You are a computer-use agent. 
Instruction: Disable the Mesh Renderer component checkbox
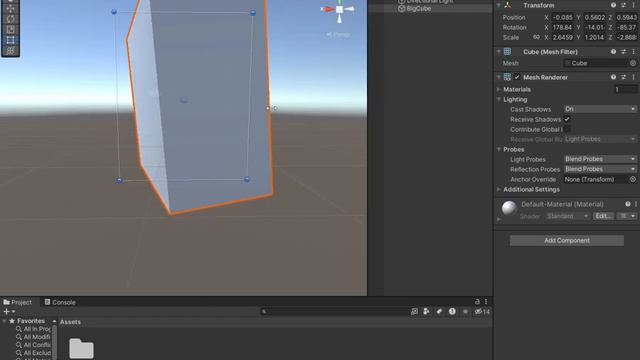[x=517, y=77]
